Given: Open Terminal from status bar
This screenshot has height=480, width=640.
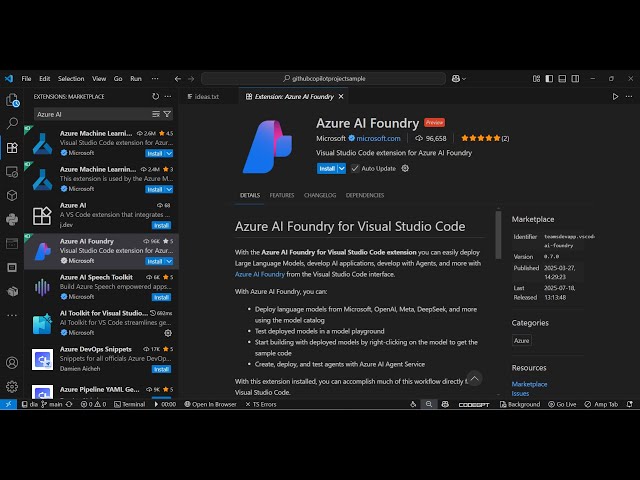Looking at the screenshot, I should click(129, 404).
